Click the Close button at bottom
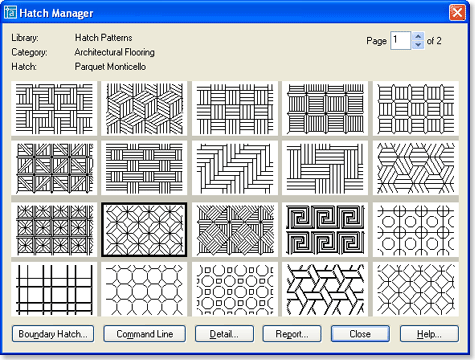 [360, 334]
